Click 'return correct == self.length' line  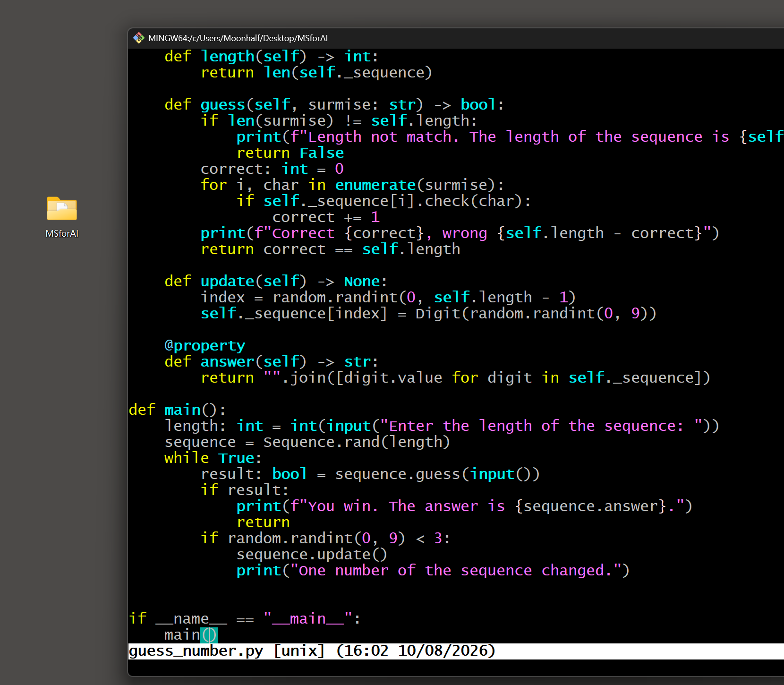[330, 249]
